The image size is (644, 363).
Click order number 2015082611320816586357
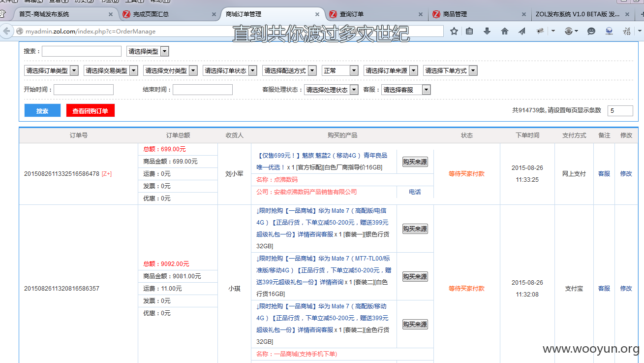coord(61,289)
